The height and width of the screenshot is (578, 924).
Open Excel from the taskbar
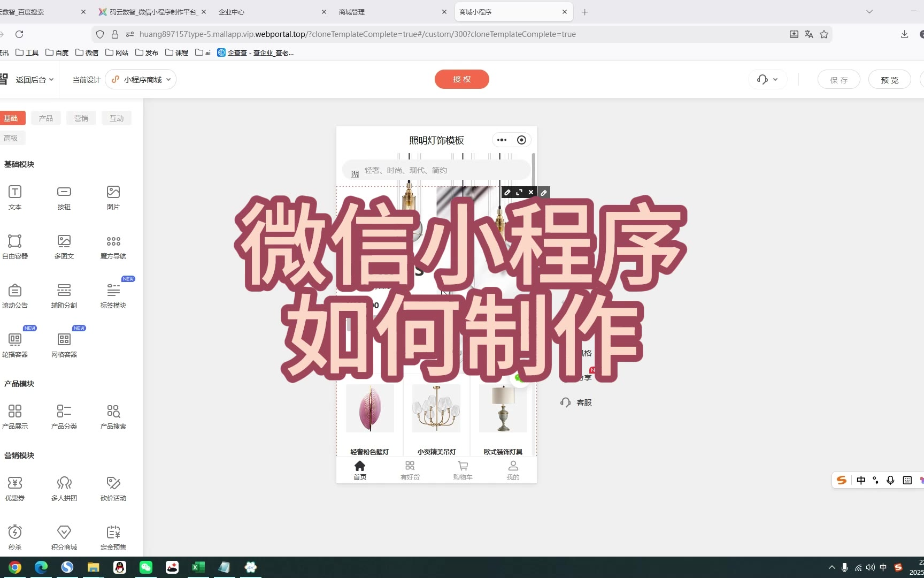pos(198,567)
